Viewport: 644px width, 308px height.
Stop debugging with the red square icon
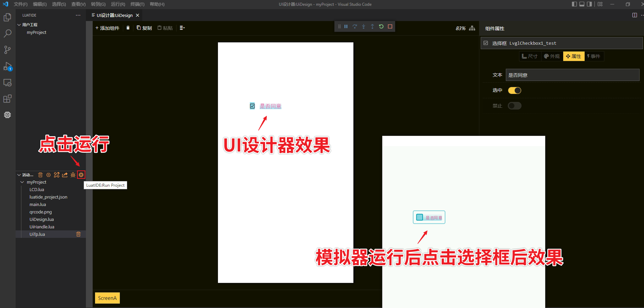(390, 27)
